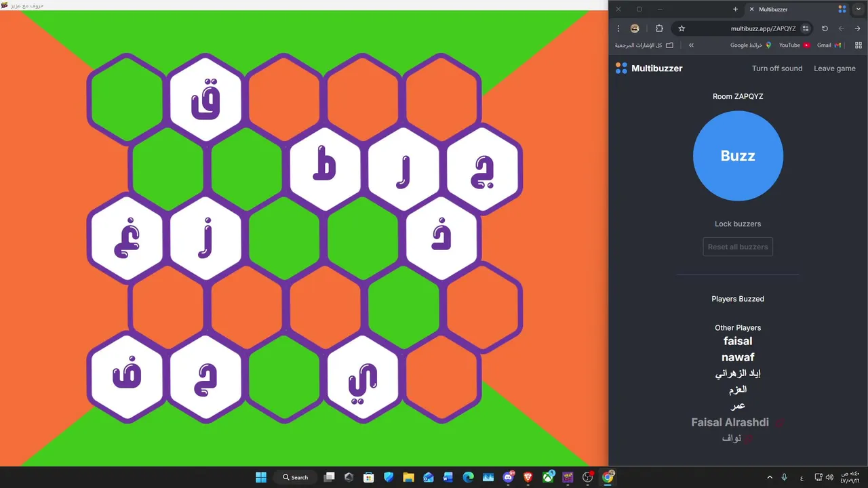The width and height of the screenshot is (868, 488).
Task: Select the ط hexagon on game board
Action: click(325, 168)
